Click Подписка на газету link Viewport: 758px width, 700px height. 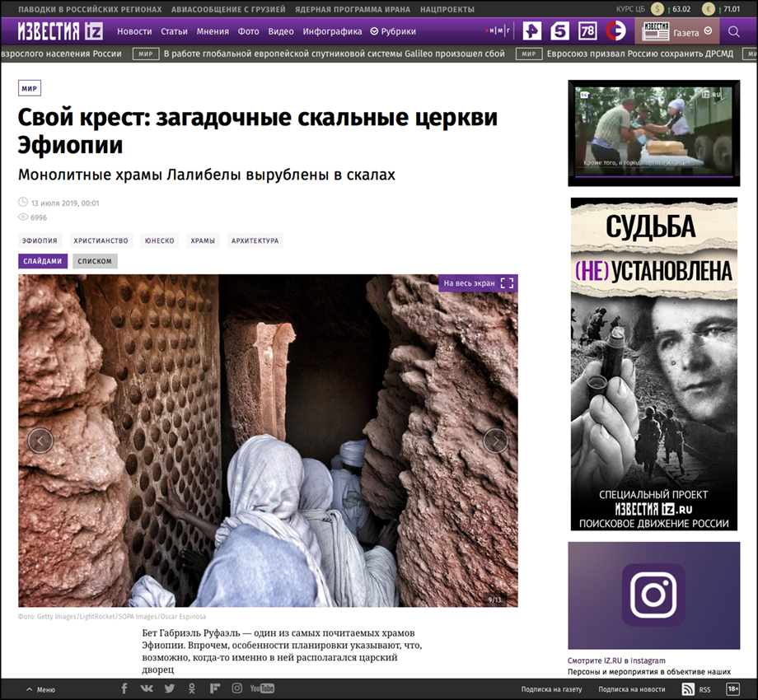[x=551, y=689]
